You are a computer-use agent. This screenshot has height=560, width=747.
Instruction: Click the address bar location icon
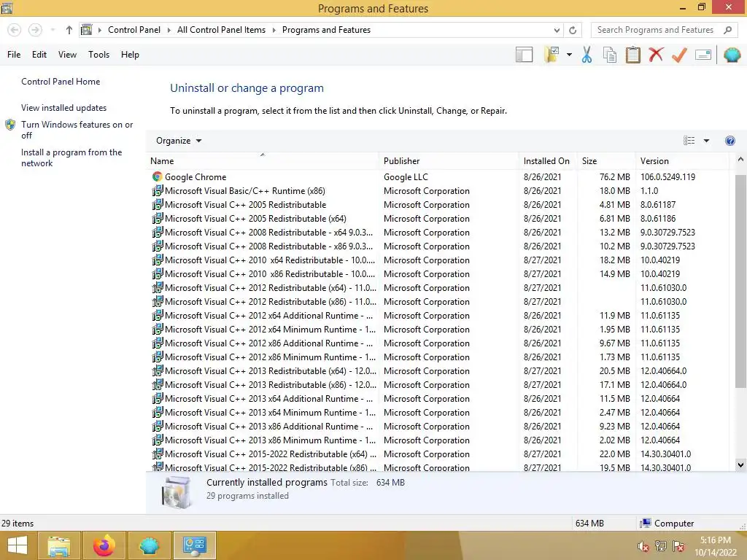[86, 30]
